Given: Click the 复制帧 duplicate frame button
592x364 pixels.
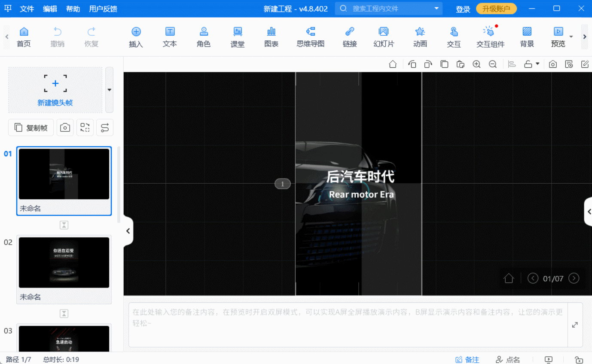Looking at the screenshot, I should click(x=31, y=127).
